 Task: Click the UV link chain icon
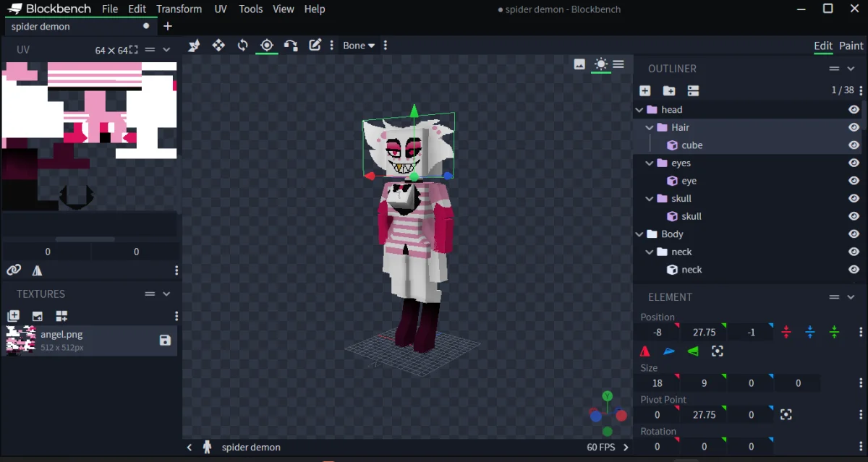(14, 270)
